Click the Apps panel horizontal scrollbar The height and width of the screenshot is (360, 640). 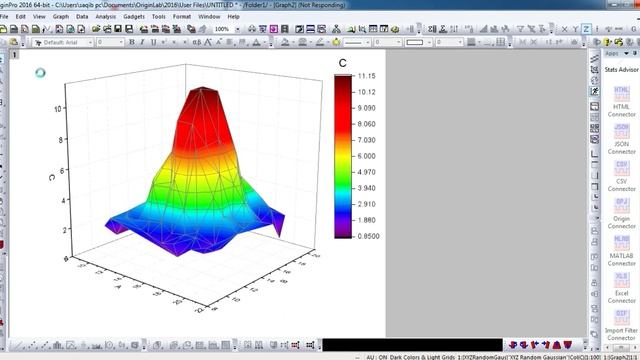click(x=621, y=347)
